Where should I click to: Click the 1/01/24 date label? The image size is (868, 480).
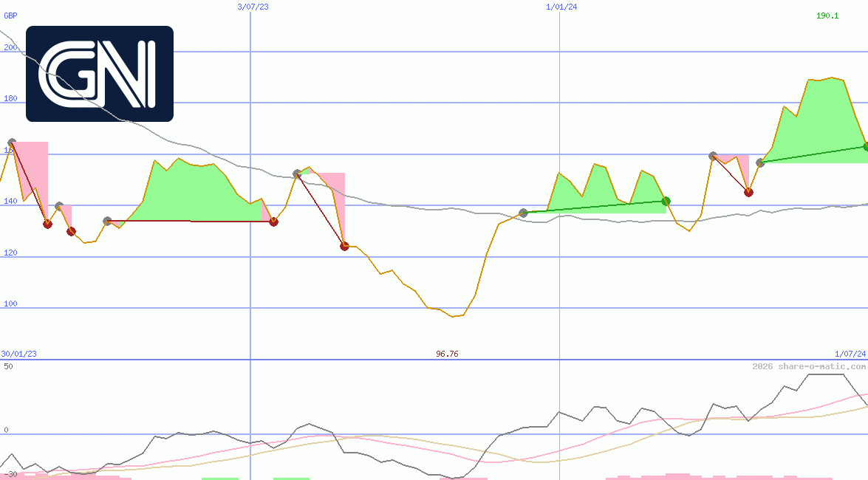coord(561,7)
